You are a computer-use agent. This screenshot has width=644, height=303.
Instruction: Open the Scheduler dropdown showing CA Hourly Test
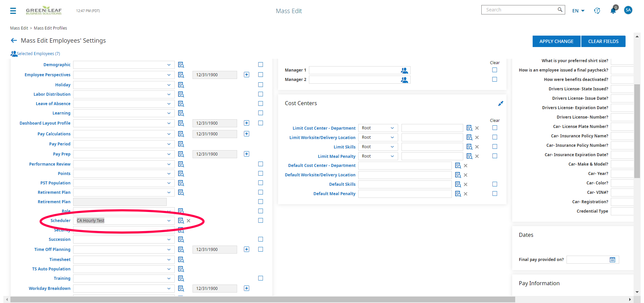click(124, 221)
